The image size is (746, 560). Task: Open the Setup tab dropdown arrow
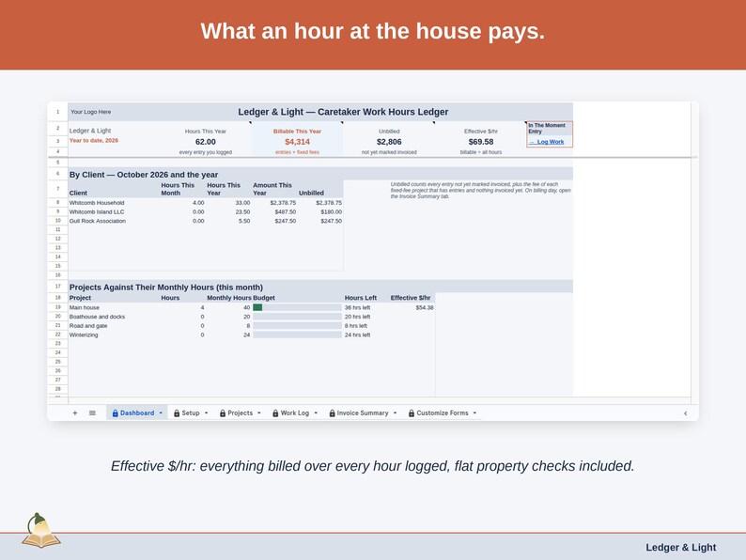(x=207, y=413)
